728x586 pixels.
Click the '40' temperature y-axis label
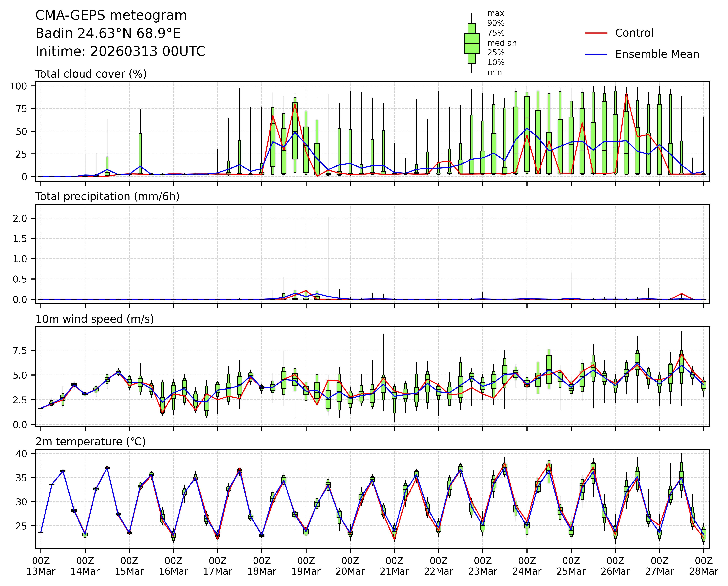point(21,454)
